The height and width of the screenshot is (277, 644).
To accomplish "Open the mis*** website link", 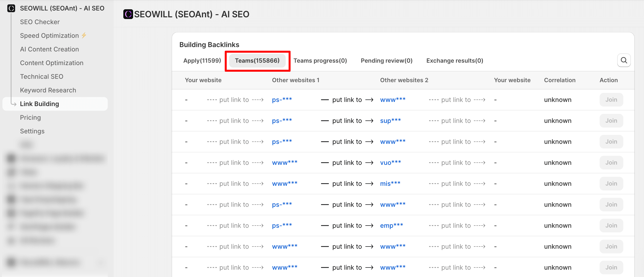I will point(390,184).
